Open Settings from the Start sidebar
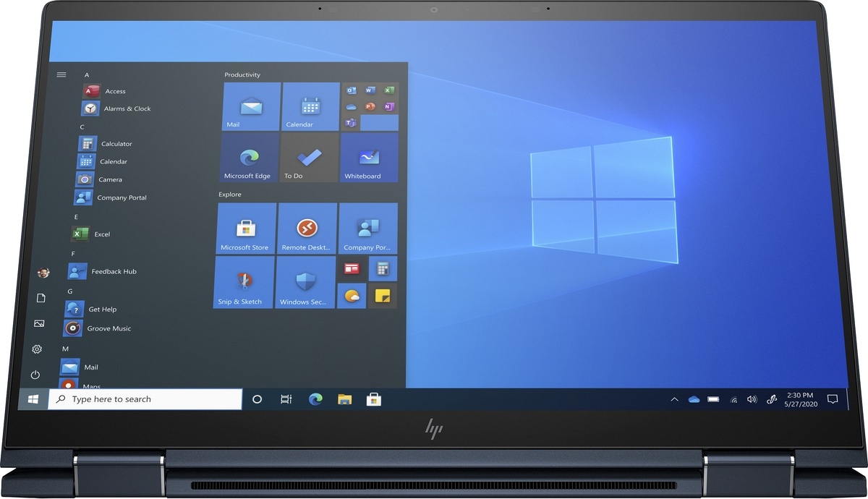This screenshot has height=499, width=868. [x=37, y=349]
